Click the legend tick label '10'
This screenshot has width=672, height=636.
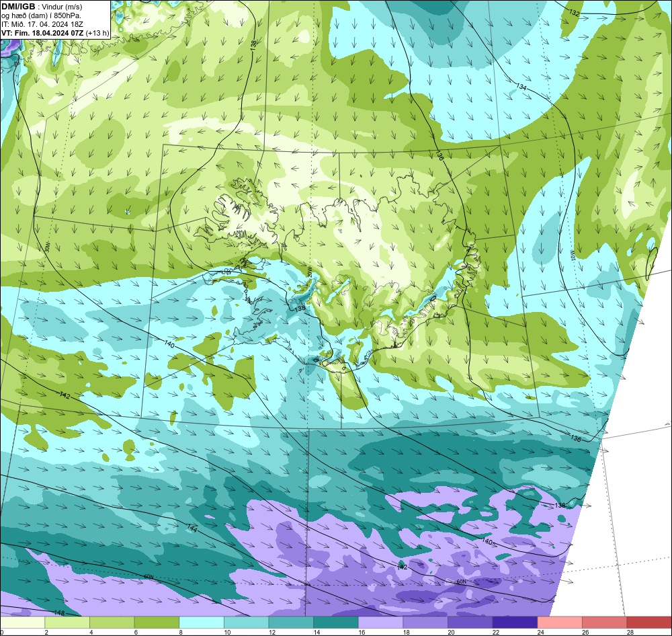(227, 632)
